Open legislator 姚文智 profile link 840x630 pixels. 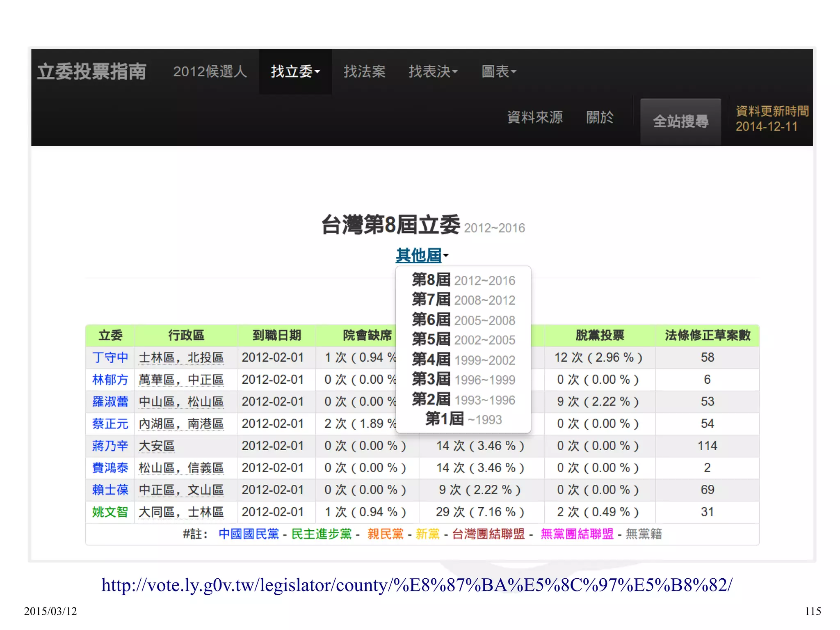tap(110, 512)
